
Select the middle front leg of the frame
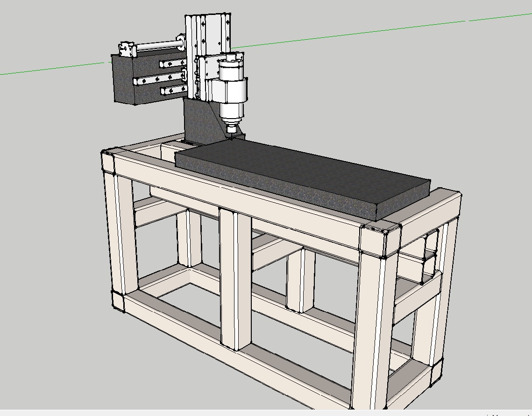click(235, 280)
